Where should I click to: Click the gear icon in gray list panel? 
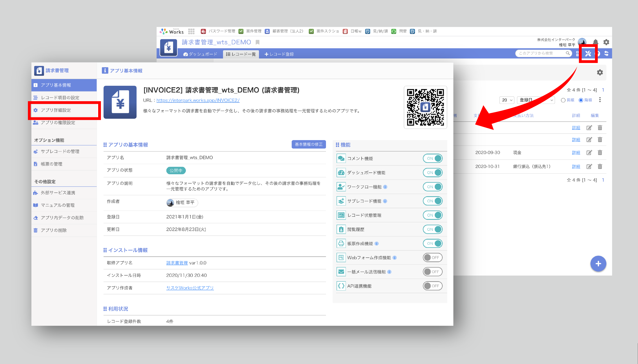[x=600, y=72]
